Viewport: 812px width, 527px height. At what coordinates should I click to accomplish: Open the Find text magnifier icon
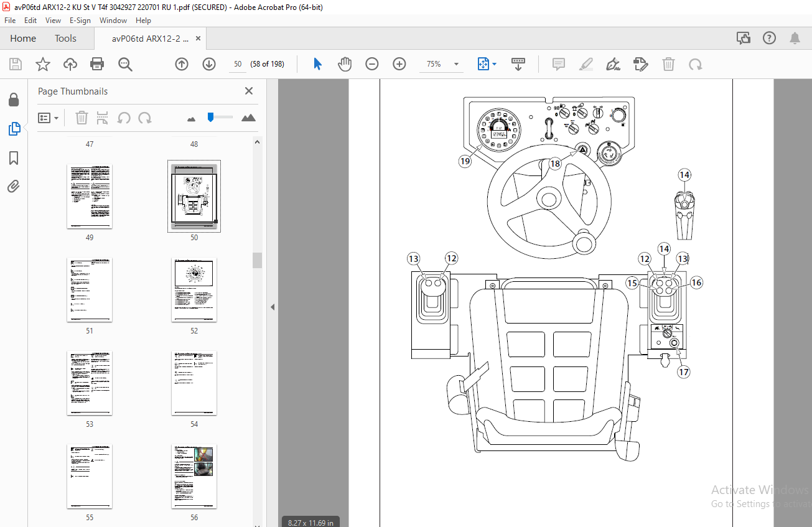125,64
